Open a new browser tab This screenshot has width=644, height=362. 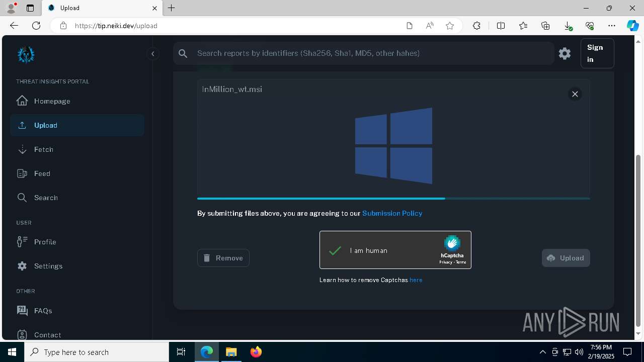pyautogui.click(x=172, y=8)
